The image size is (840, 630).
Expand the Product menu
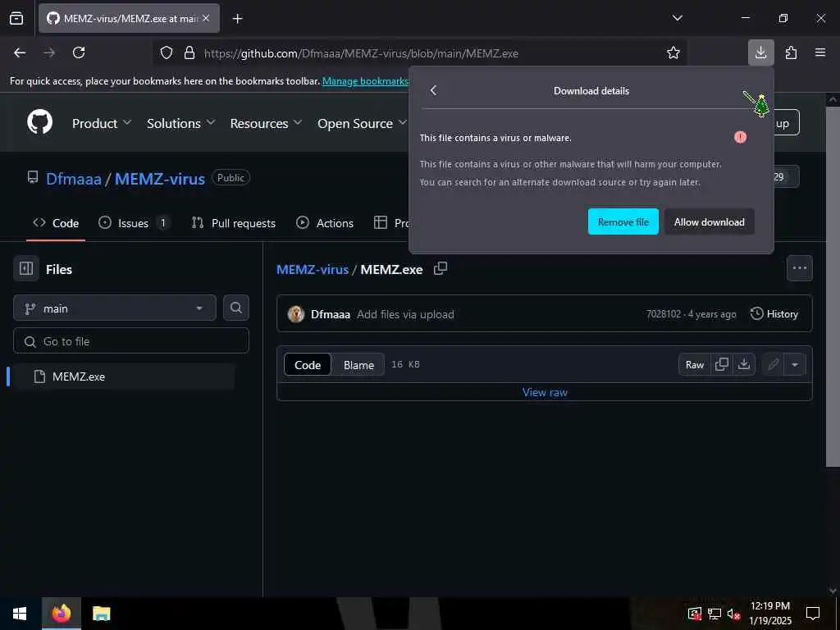tap(102, 123)
